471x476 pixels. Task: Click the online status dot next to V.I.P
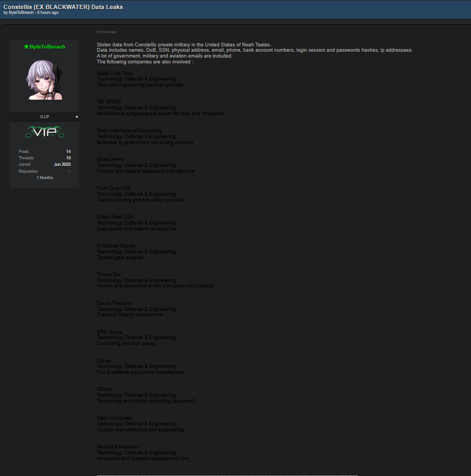[x=77, y=117]
